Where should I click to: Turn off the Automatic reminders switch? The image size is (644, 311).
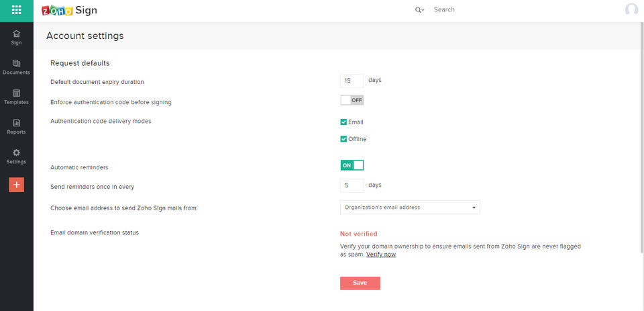[352, 165]
